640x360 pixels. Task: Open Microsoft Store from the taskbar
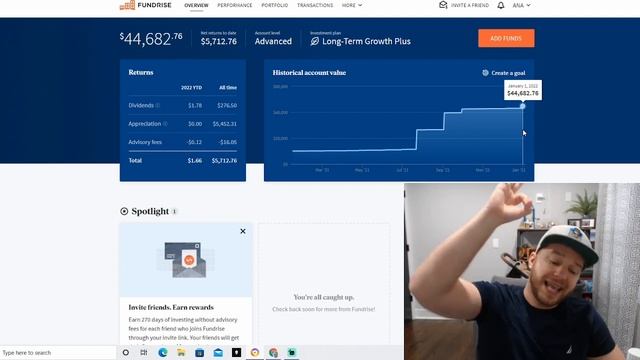tap(199, 352)
